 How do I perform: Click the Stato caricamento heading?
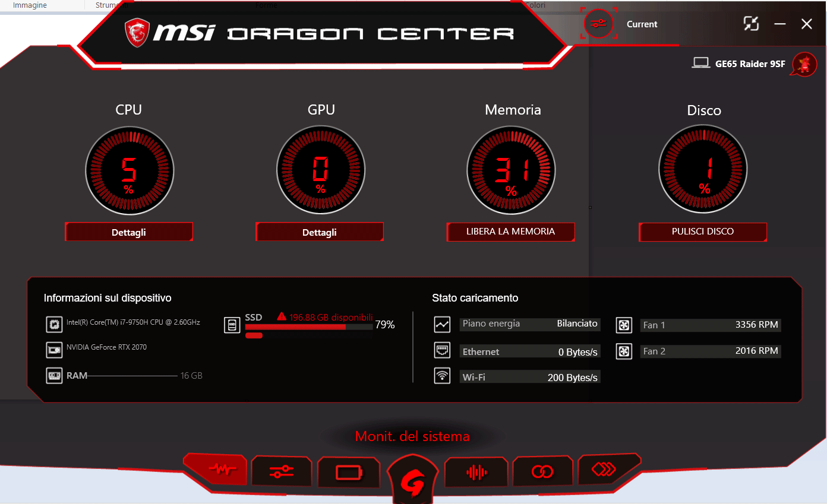point(475,298)
